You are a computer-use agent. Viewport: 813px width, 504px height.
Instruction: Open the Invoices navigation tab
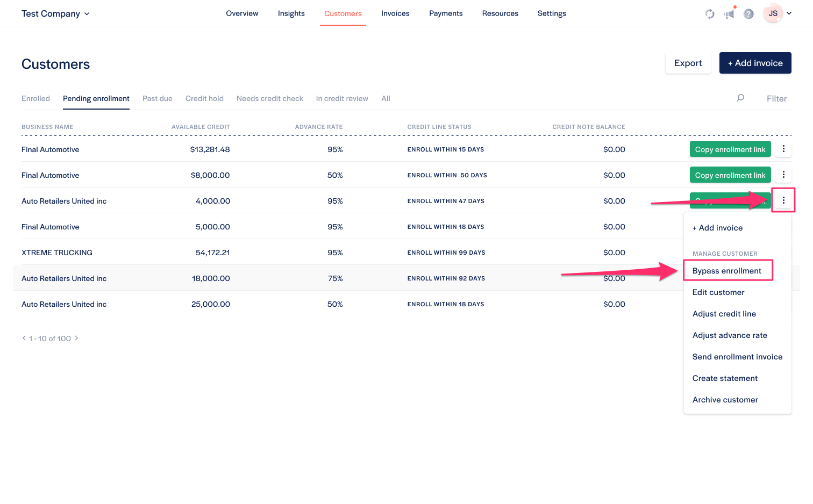tap(395, 13)
